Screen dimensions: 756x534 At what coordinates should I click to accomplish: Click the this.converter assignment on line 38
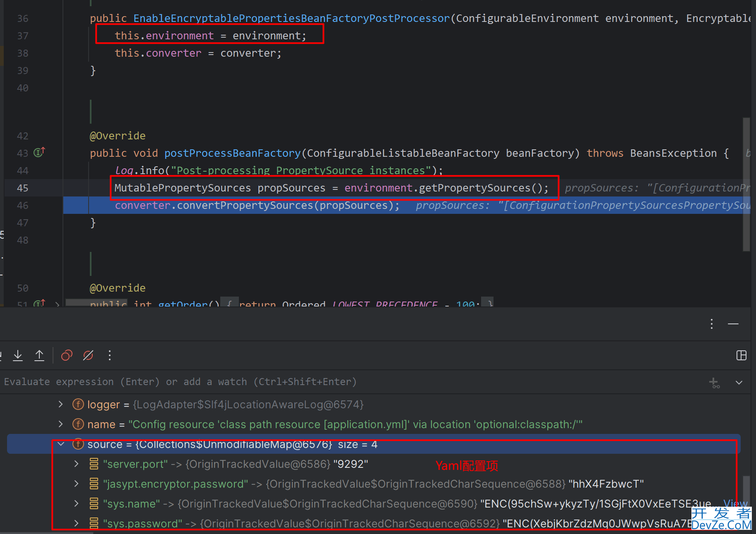(198, 53)
